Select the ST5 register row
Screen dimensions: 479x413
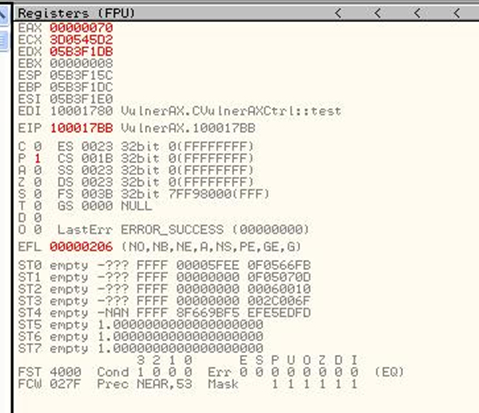click(141, 325)
